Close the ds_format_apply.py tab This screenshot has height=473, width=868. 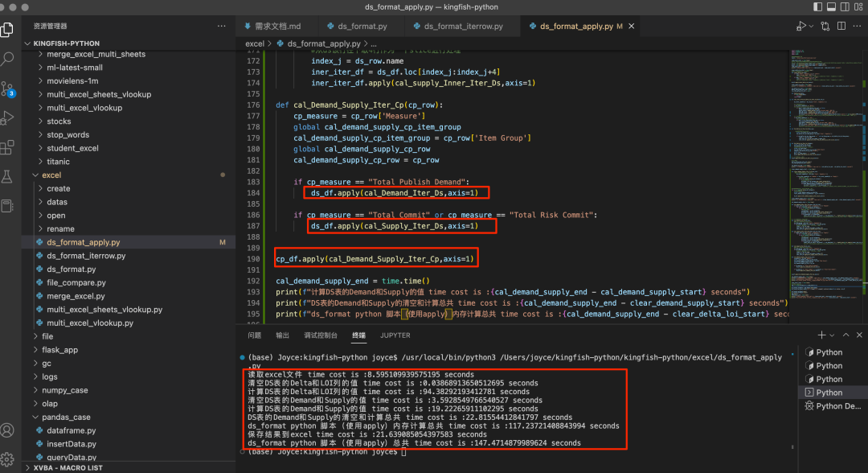(631, 26)
